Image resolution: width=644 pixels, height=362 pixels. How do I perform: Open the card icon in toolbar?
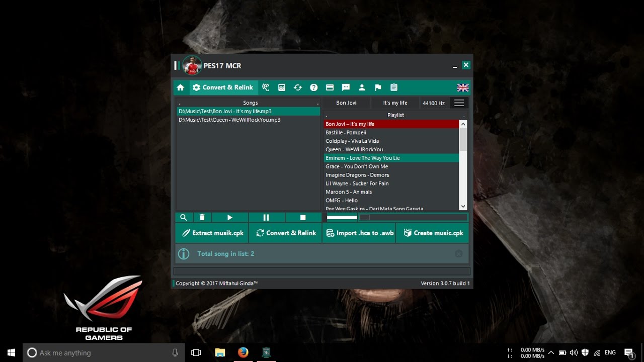[x=330, y=87]
